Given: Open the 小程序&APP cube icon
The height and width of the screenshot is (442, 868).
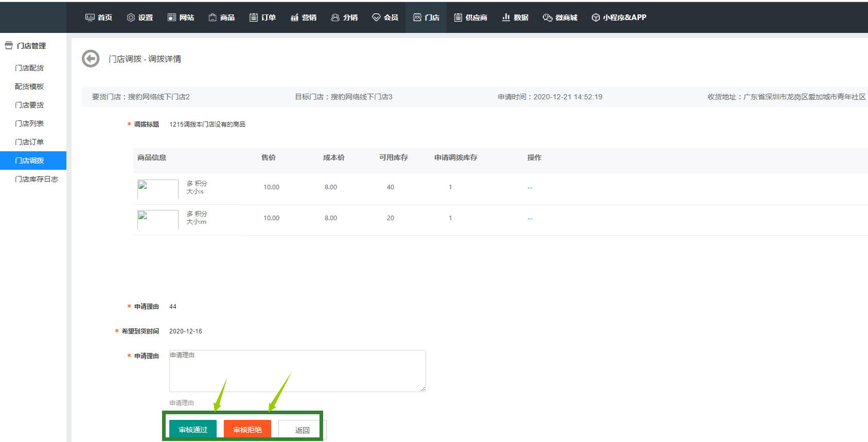Looking at the screenshot, I should (x=595, y=17).
